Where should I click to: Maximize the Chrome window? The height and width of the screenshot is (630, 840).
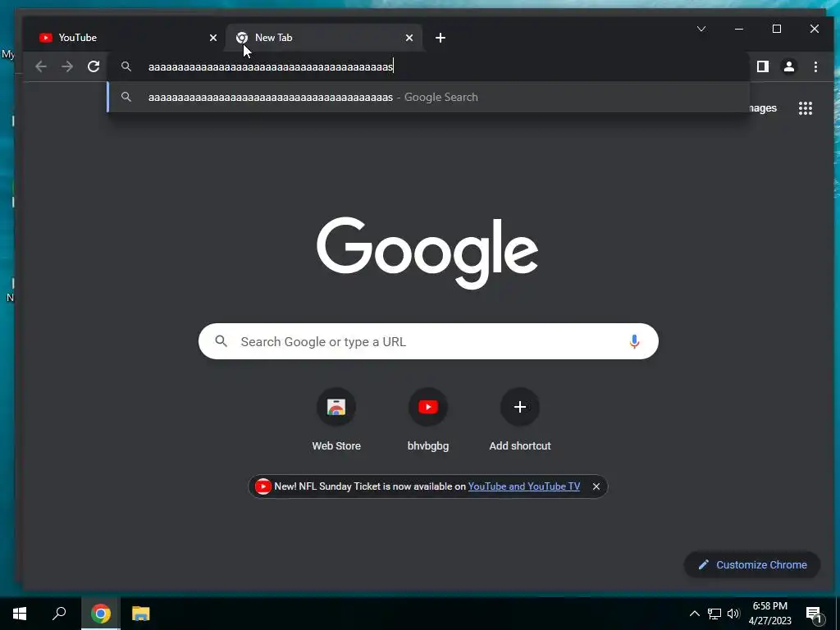click(777, 29)
